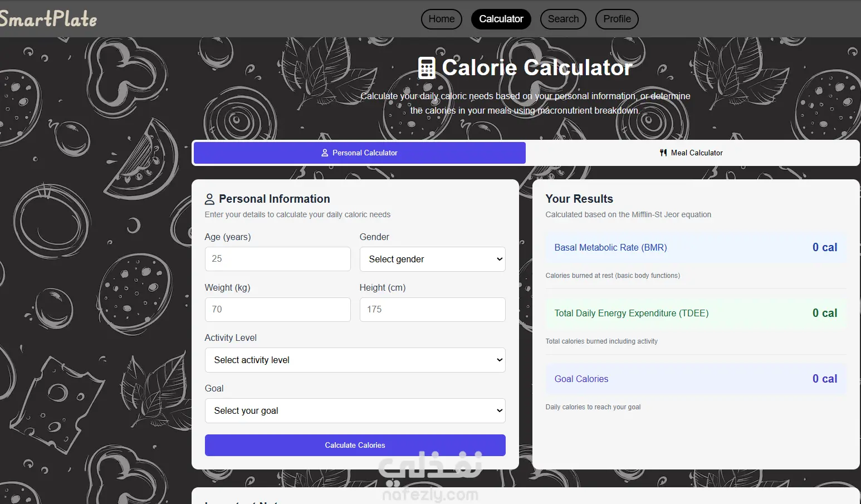The height and width of the screenshot is (504, 861).
Task: Click the Calculator nav button
Action: tap(501, 19)
